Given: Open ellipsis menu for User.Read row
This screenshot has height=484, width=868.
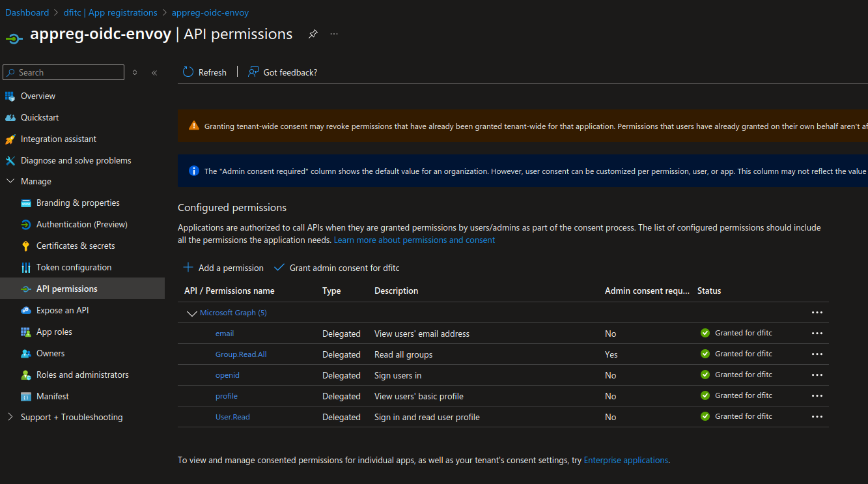Looking at the screenshot, I should [x=817, y=417].
